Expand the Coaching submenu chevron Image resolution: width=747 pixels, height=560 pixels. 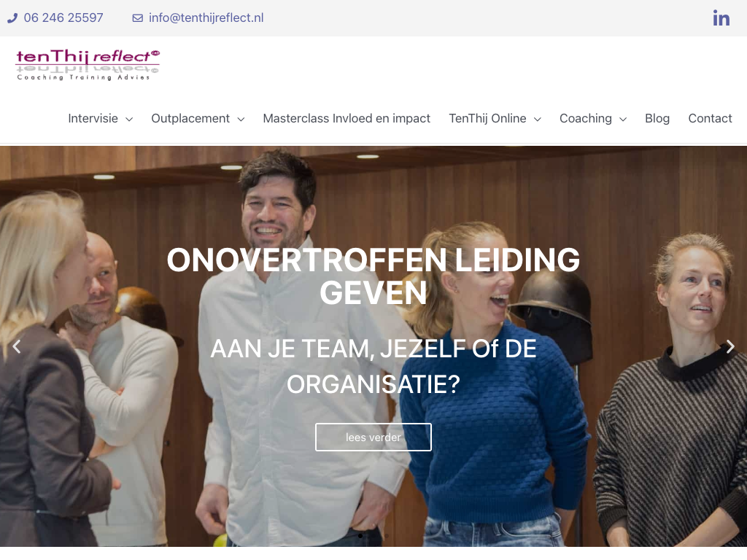(x=623, y=119)
